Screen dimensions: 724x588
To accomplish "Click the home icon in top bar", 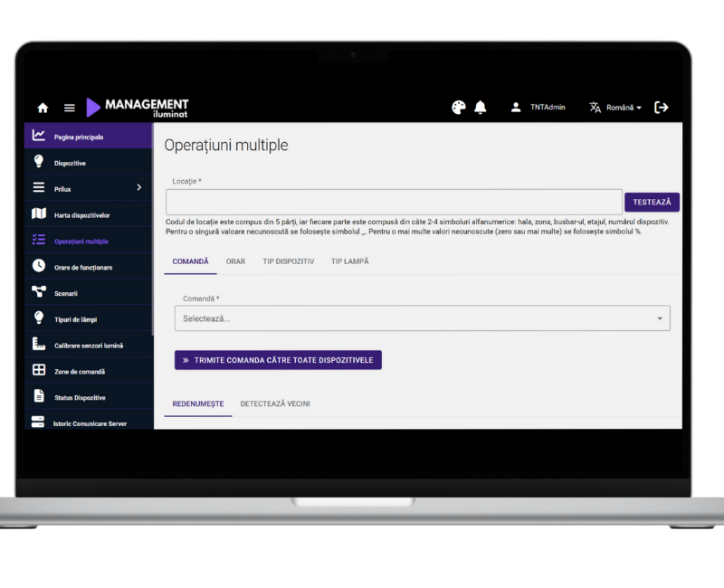I will [x=43, y=108].
